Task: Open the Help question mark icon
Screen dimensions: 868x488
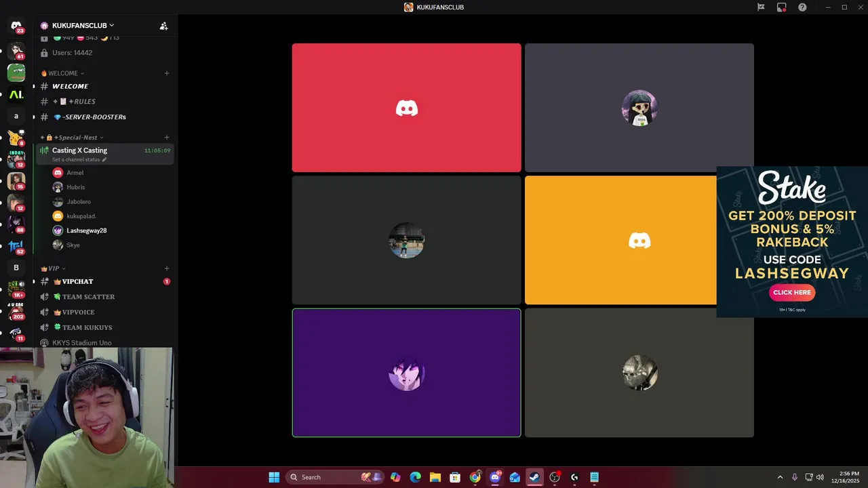Action: (x=802, y=7)
